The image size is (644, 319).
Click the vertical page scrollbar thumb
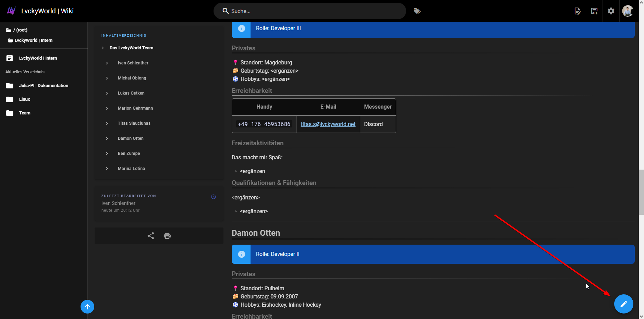[641, 192]
